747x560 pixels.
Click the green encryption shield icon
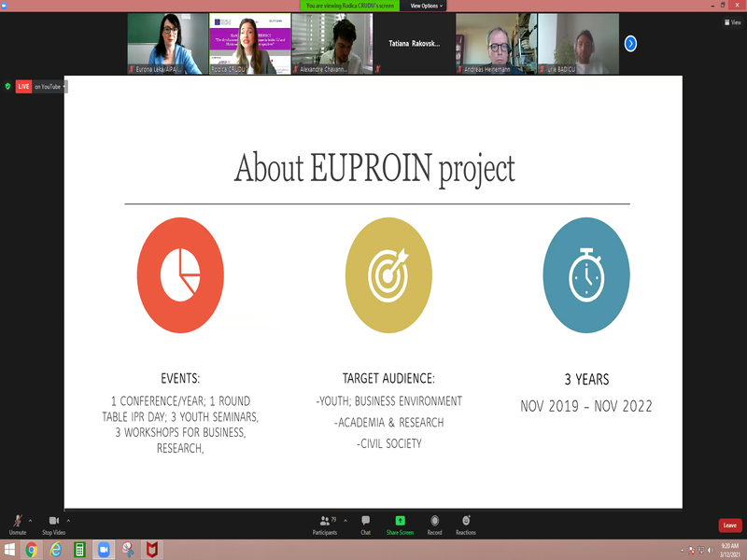click(8, 86)
